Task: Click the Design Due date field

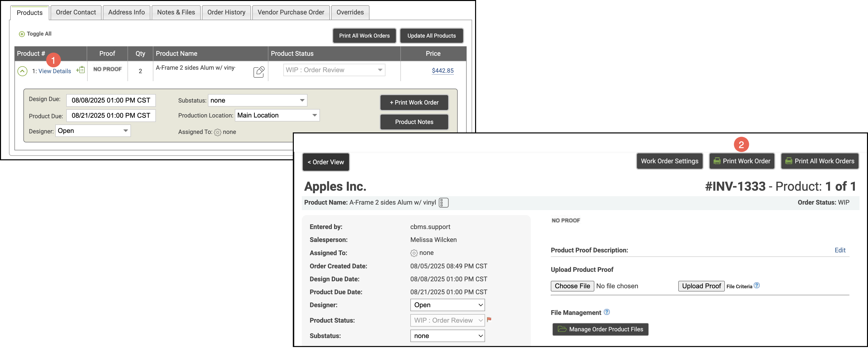Action: point(111,100)
